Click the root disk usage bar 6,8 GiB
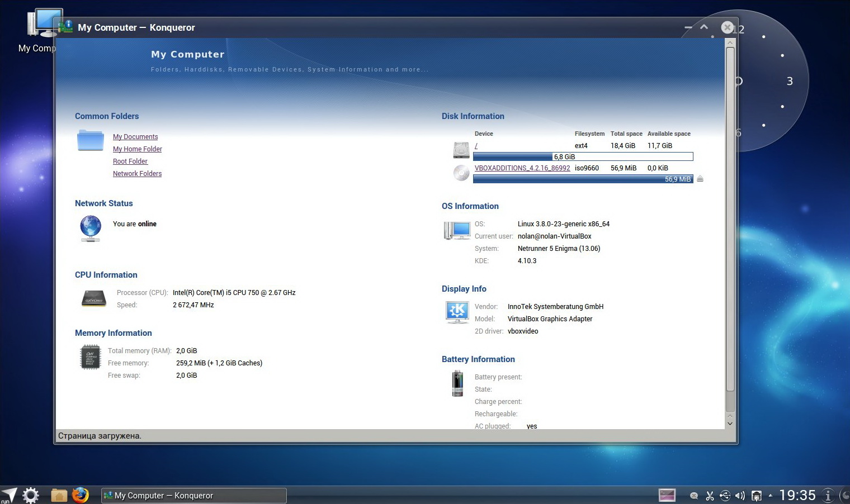Image resolution: width=850 pixels, height=504 pixels. (x=583, y=156)
